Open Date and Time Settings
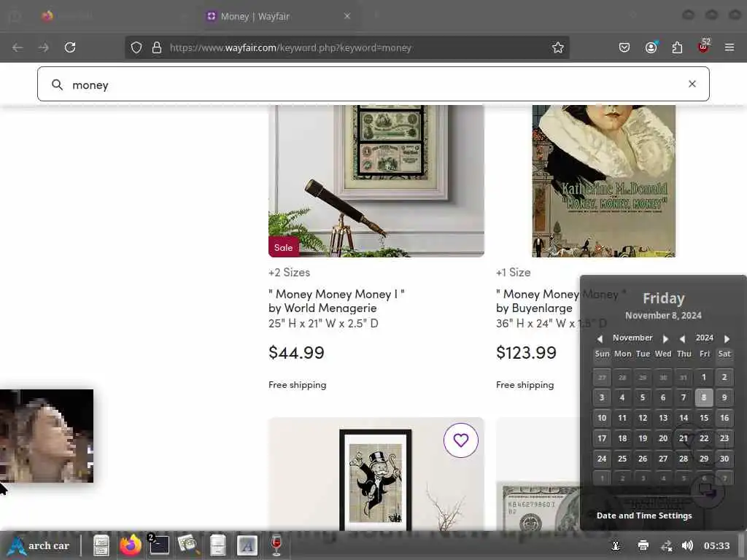Viewport: 747px width, 560px height. pyautogui.click(x=644, y=516)
